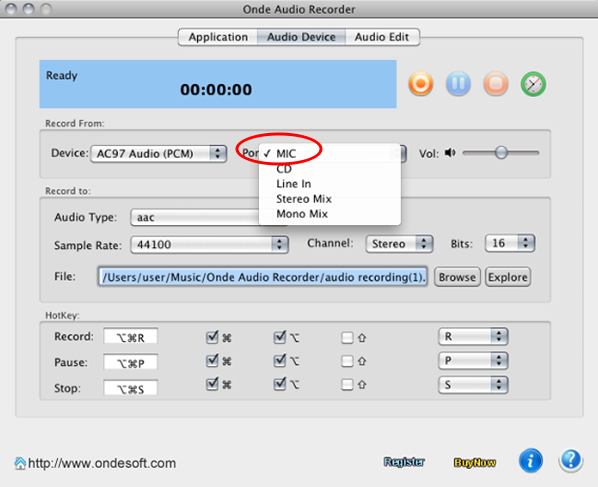Click the Browse button
The width and height of the screenshot is (598, 487).
[457, 277]
